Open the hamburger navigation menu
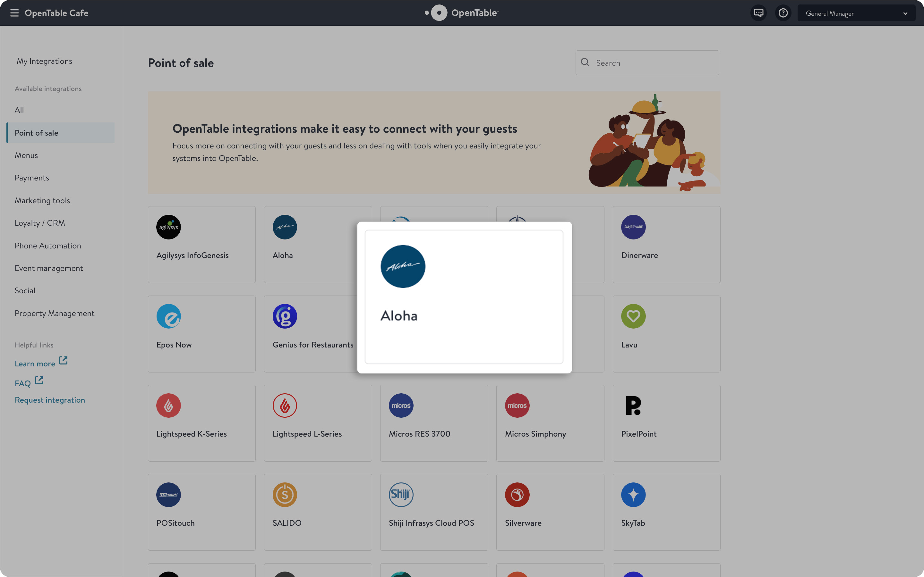This screenshot has height=577, width=924. (x=14, y=13)
